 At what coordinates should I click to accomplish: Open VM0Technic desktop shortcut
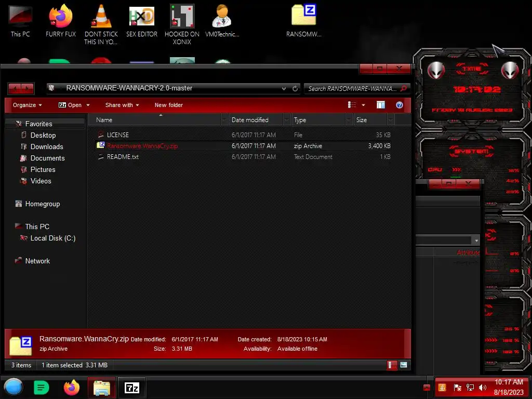point(222,21)
